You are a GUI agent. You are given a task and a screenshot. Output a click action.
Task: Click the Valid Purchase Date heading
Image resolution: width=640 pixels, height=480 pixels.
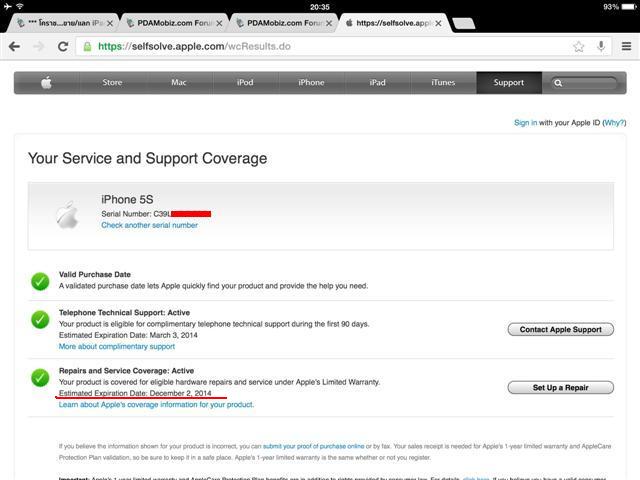coord(95,275)
